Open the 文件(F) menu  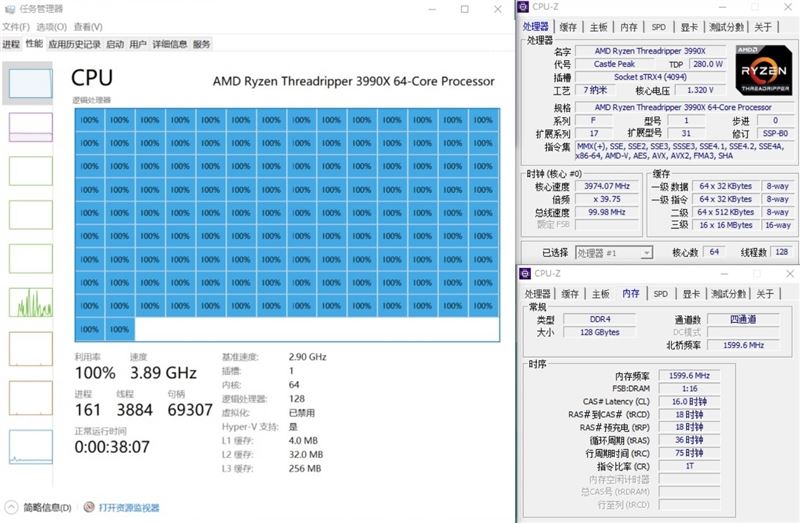point(16,27)
